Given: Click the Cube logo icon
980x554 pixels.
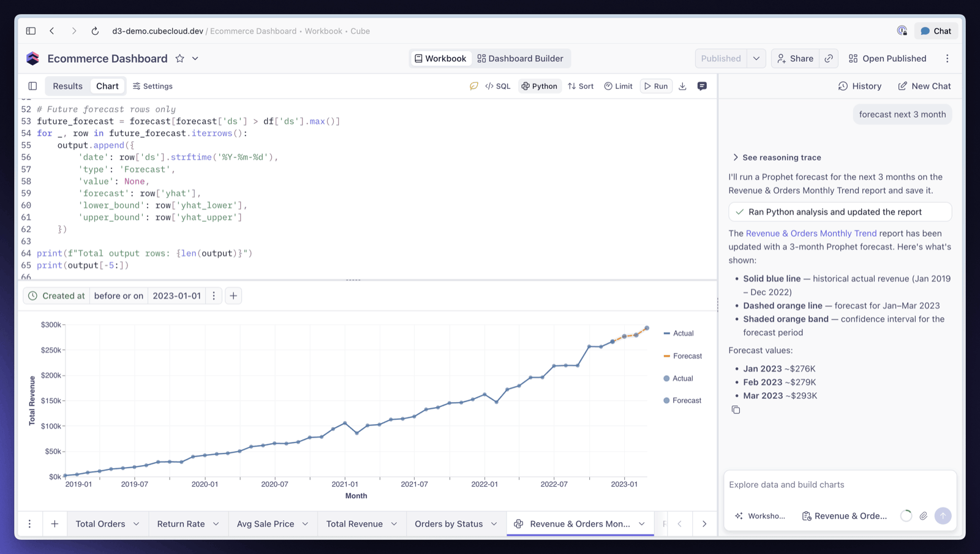Looking at the screenshot, I should [33, 58].
